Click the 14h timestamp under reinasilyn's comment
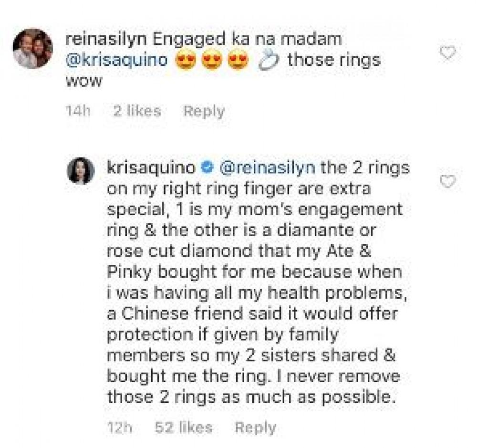The height and width of the screenshot is (448, 477). tap(78, 111)
